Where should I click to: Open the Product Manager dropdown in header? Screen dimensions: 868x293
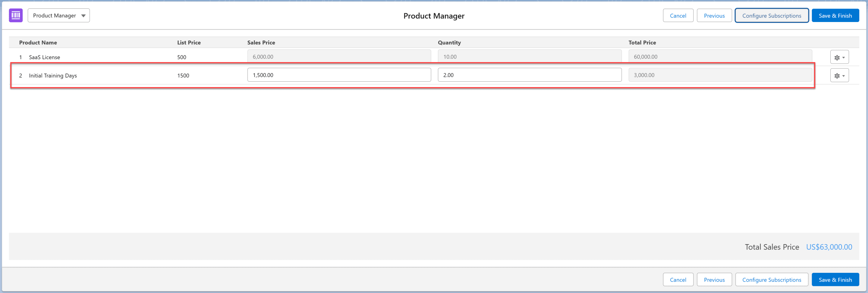(x=59, y=15)
